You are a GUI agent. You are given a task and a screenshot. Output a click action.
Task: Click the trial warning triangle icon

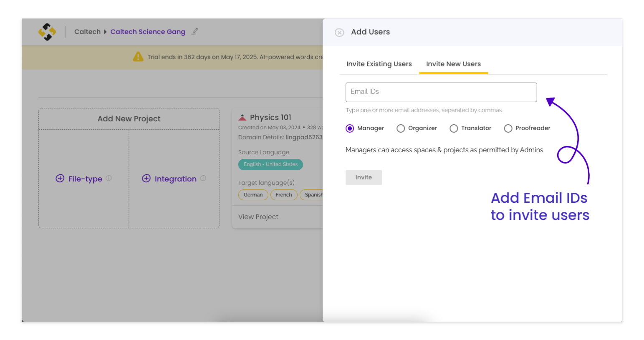(138, 57)
